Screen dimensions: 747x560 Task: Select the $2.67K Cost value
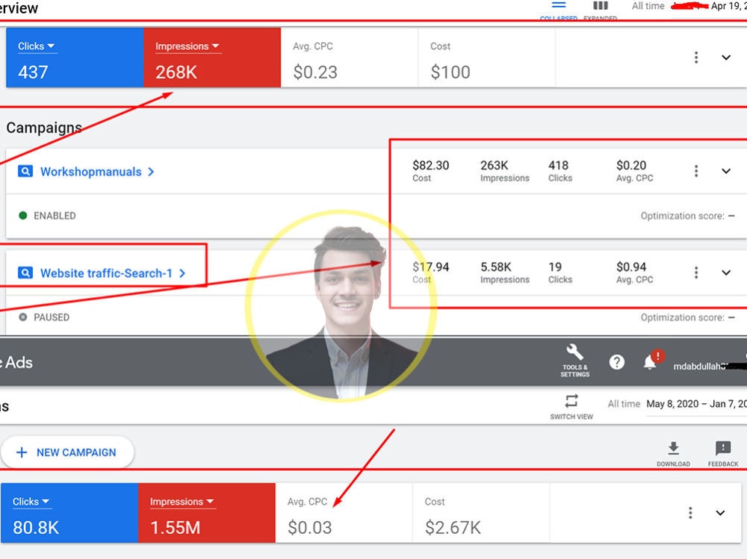point(453,528)
